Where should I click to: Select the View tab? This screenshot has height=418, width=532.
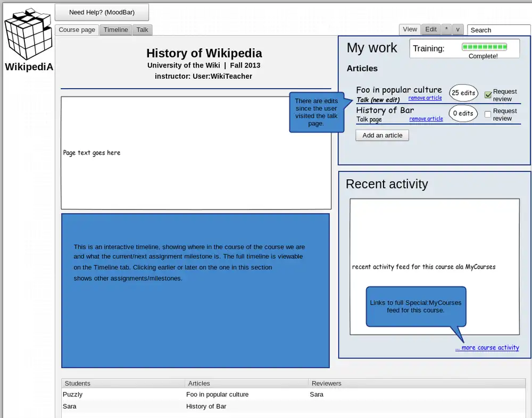click(410, 30)
